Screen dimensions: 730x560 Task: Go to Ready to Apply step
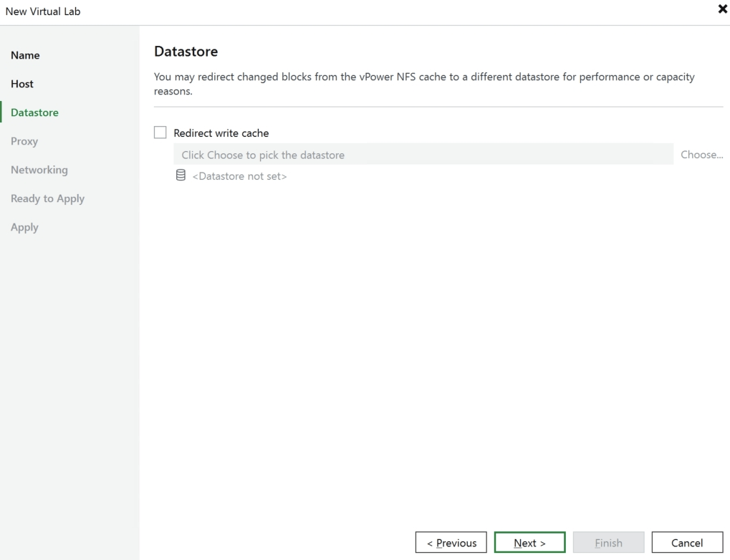pyautogui.click(x=47, y=199)
